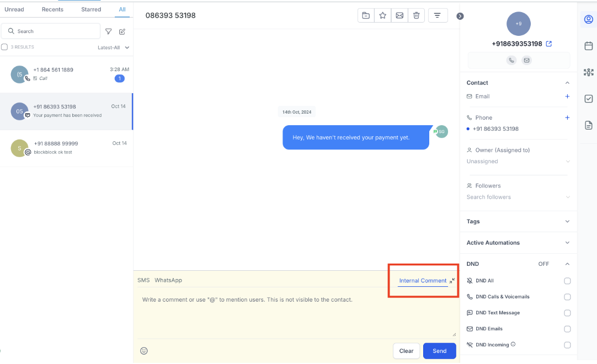This screenshot has height=364, width=597.
Task: Expand the Active Automations section
Action: pyautogui.click(x=567, y=243)
